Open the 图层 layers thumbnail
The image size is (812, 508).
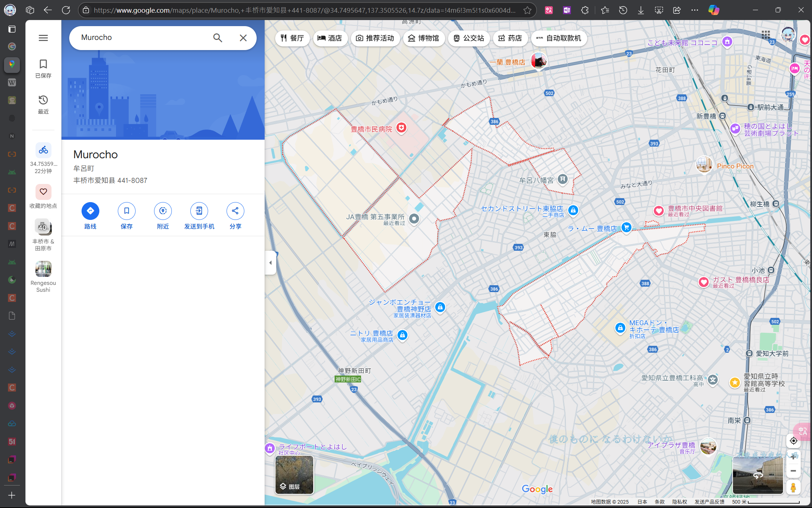click(x=294, y=475)
